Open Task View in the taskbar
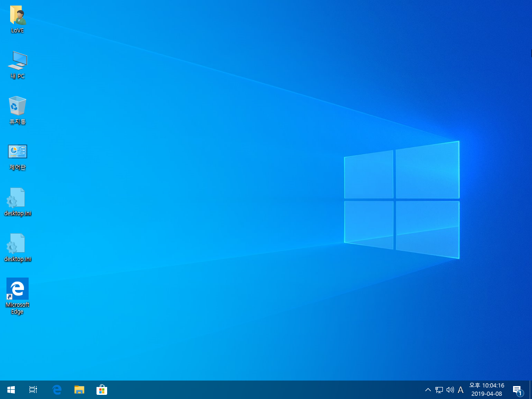This screenshot has width=532, height=399. click(33, 390)
